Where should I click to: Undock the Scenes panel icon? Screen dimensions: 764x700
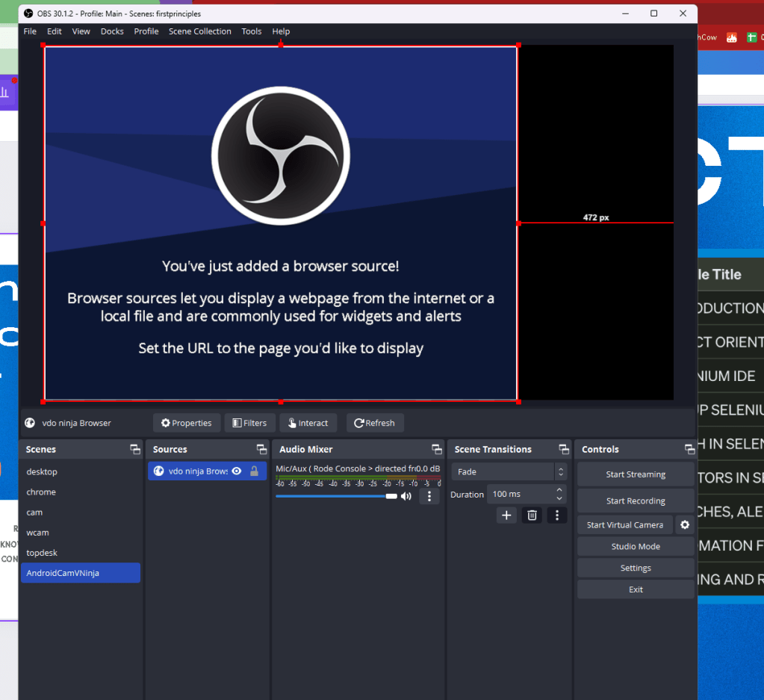[x=135, y=449]
